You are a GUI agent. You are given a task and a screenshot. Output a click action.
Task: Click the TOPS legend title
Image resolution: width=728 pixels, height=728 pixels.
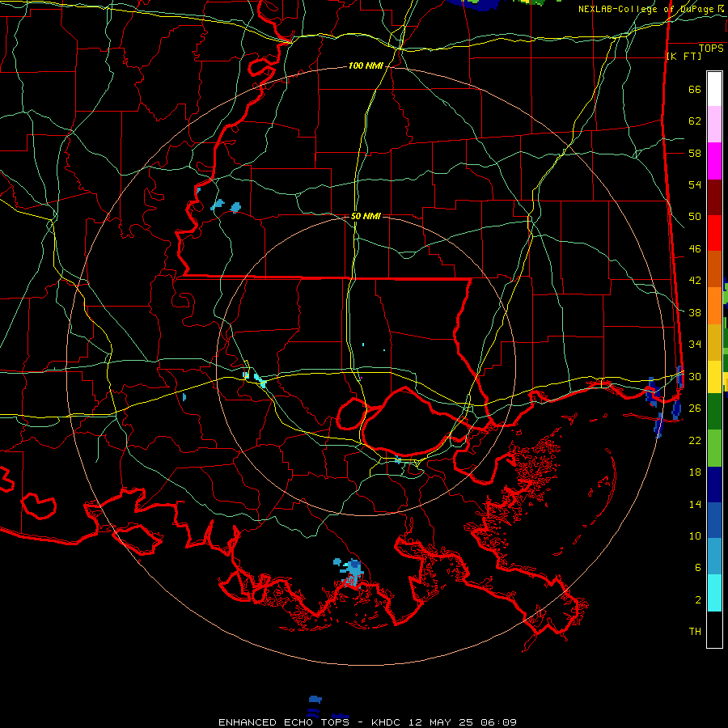[x=711, y=48]
